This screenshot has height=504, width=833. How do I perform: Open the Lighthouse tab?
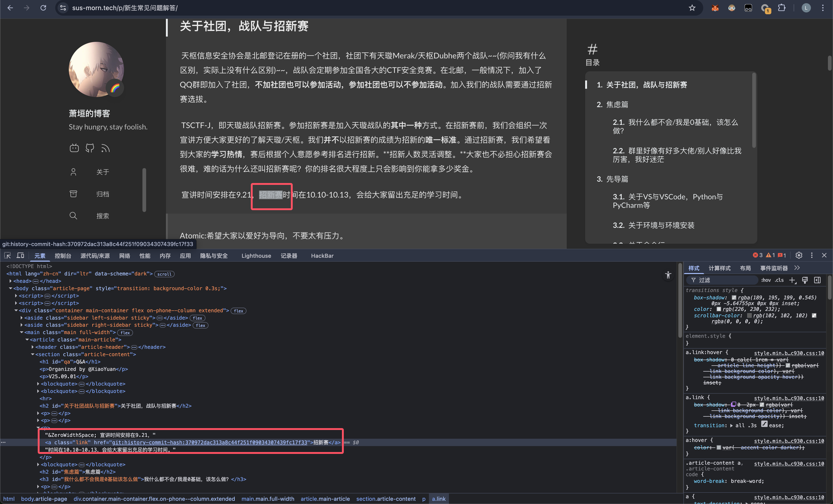click(256, 256)
